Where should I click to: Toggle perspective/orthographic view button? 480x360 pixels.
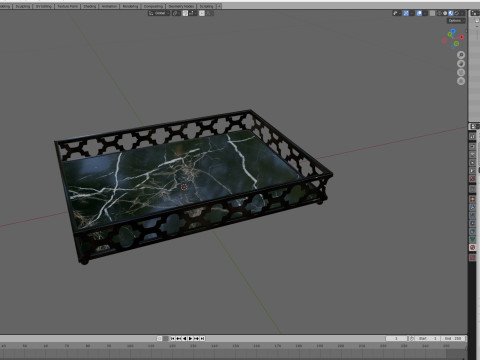[x=461, y=81]
